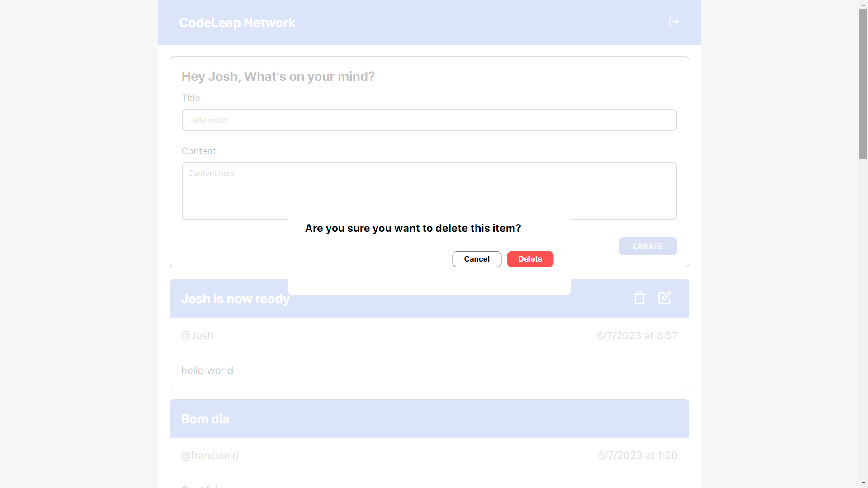The height and width of the screenshot is (488, 868).
Task: Open the edit pencil icon on Josh's post
Action: coord(665,297)
